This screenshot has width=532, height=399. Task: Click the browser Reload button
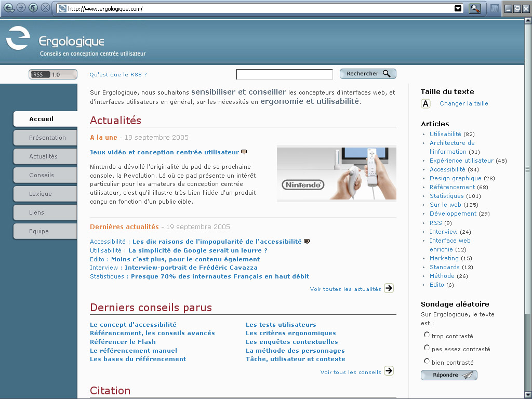point(33,8)
